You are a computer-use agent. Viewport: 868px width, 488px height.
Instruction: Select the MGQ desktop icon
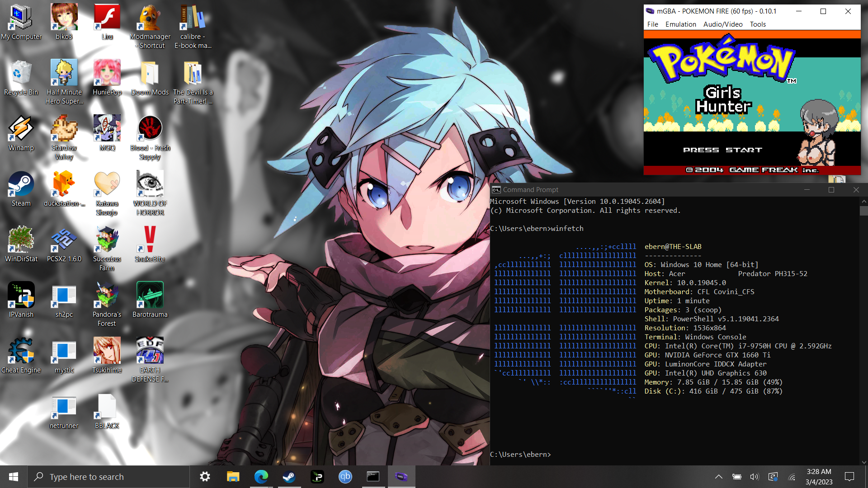point(107,133)
